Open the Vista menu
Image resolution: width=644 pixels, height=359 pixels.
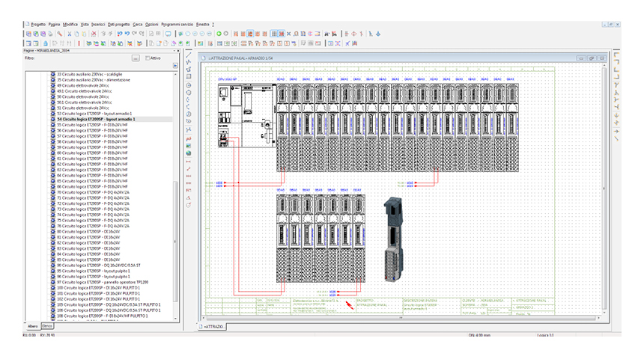85,25
